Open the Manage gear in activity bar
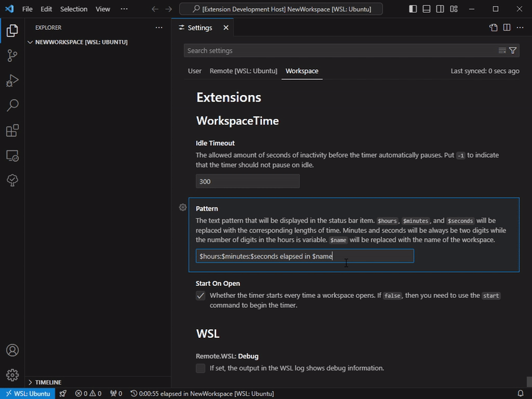This screenshot has height=399, width=532. pyautogui.click(x=12, y=375)
